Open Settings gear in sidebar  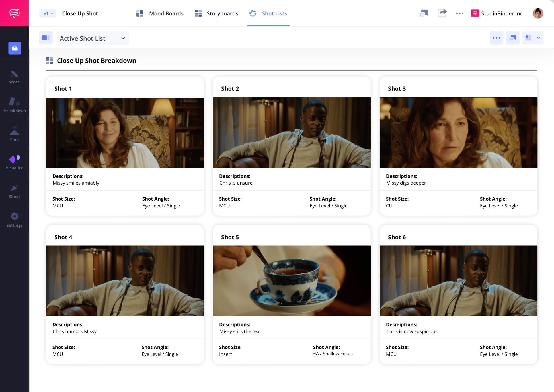[14, 220]
